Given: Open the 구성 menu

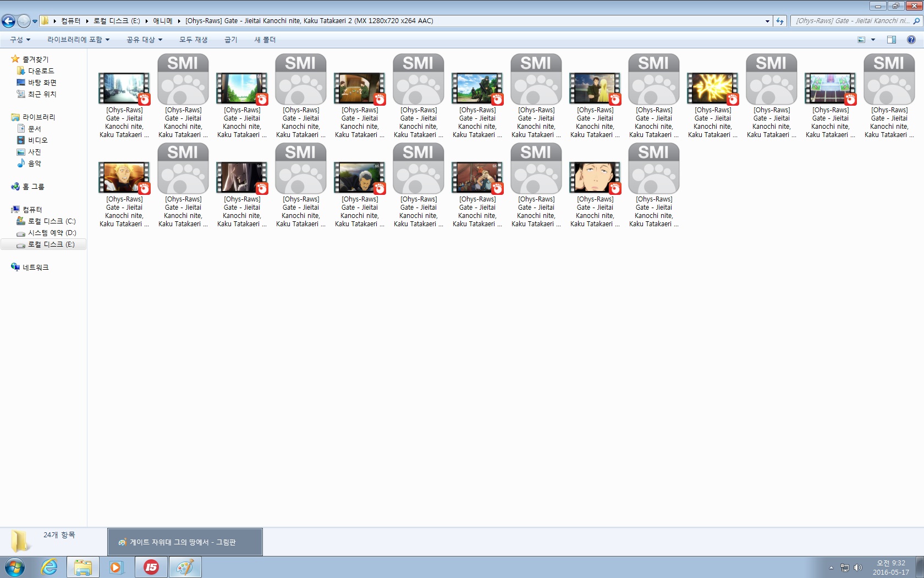Looking at the screenshot, I should (20, 40).
